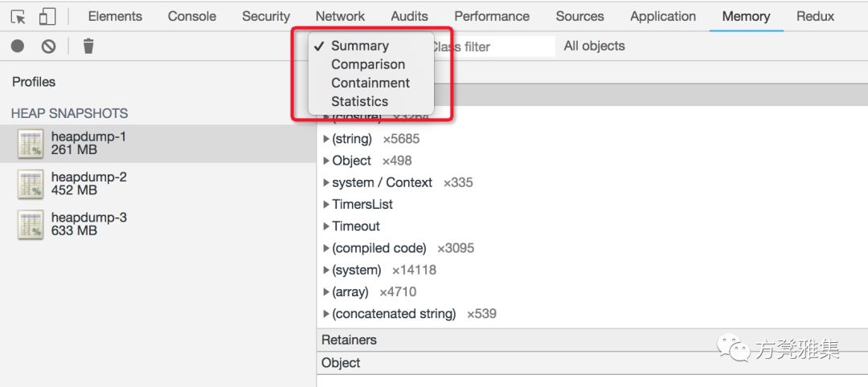Click the clear all profiles icon
868x387 pixels.
(48, 47)
